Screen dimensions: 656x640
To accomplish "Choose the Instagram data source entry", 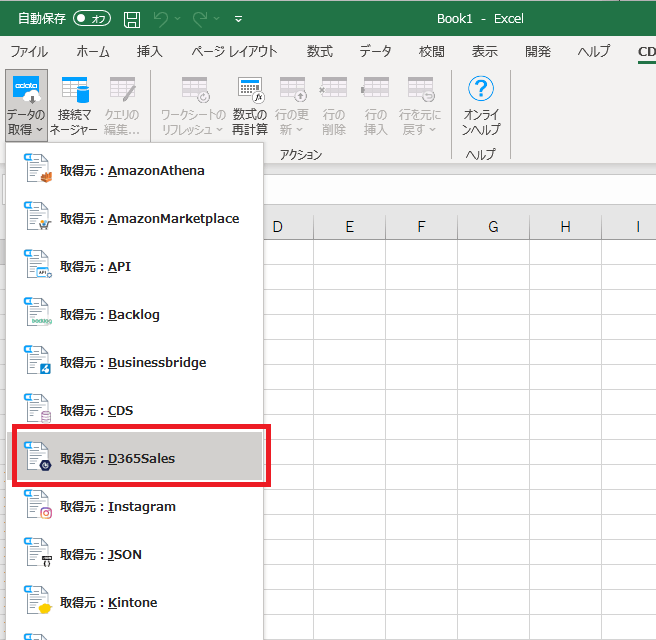I will pyautogui.click(x=117, y=507).
